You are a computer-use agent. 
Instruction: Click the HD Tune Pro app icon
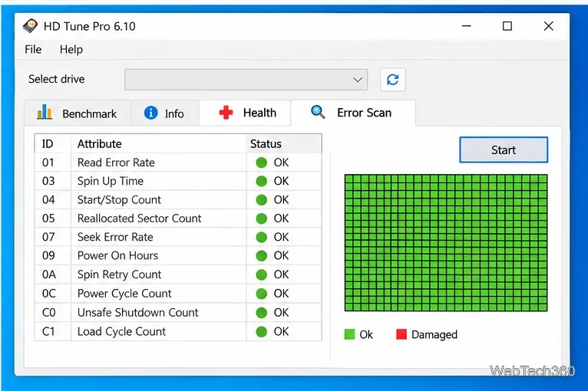click(x=30, y=26)
